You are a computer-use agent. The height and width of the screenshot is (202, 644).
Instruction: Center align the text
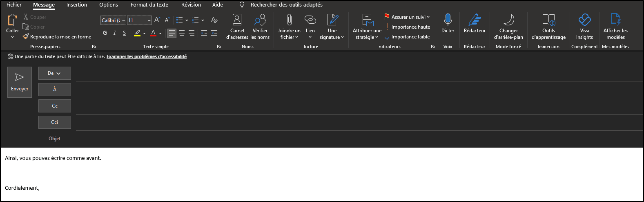point(182,33)
